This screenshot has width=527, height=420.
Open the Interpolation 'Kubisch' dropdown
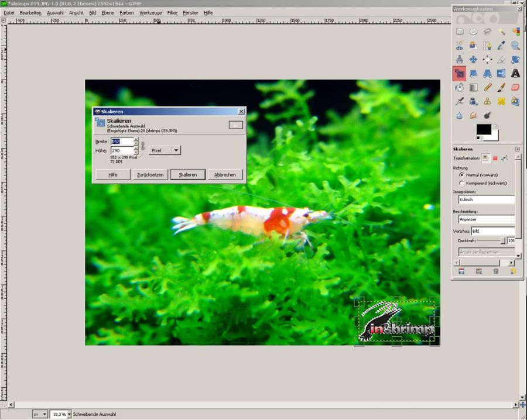point(486,199)
